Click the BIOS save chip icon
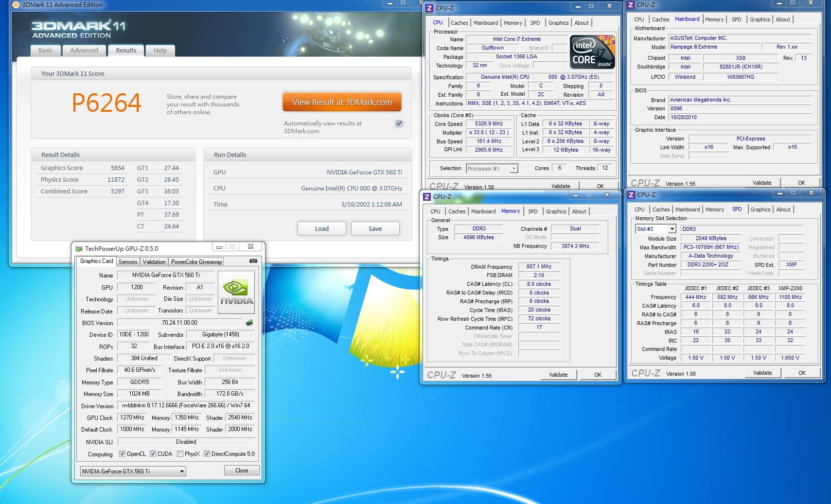Screen dimensions: 831x504 click(249, 323)
